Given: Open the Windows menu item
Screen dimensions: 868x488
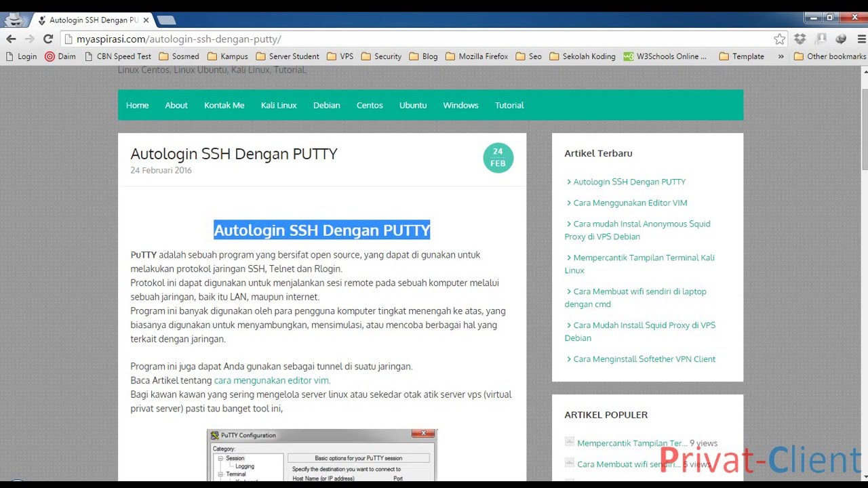Looking at the screenshot, I should [460, 105].
